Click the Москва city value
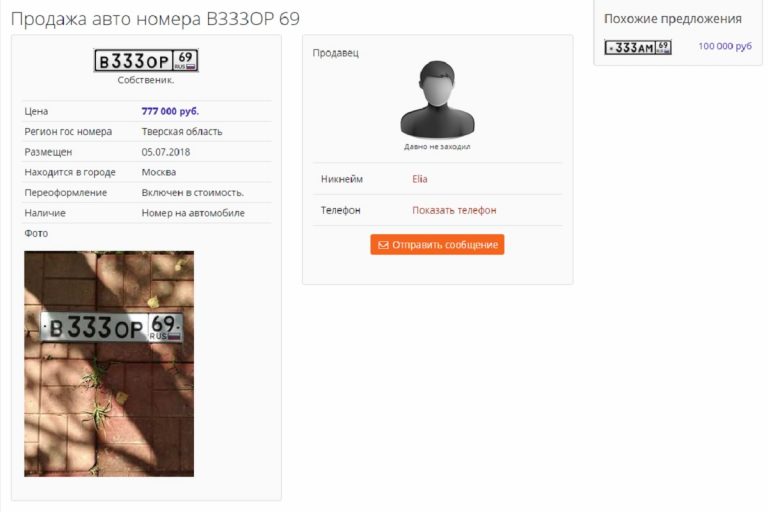This screenshot has width=768, height=512. [159, 172]
